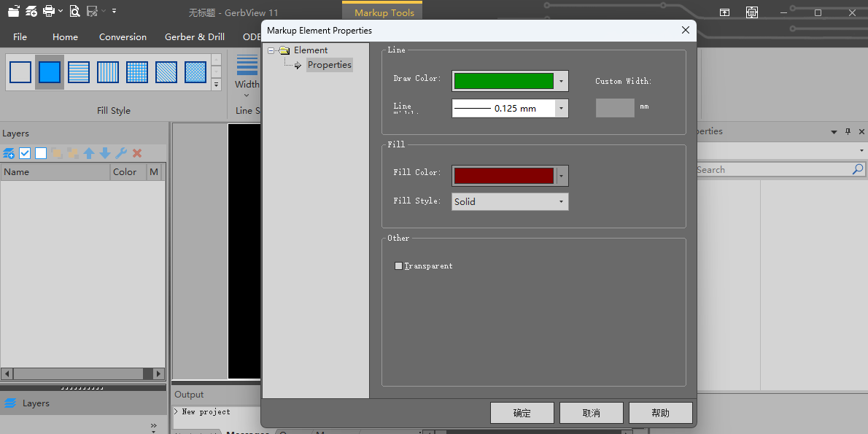Select the diagonal hatch fill style
This screenshot has height=434, width=868.
pos(166,72)
